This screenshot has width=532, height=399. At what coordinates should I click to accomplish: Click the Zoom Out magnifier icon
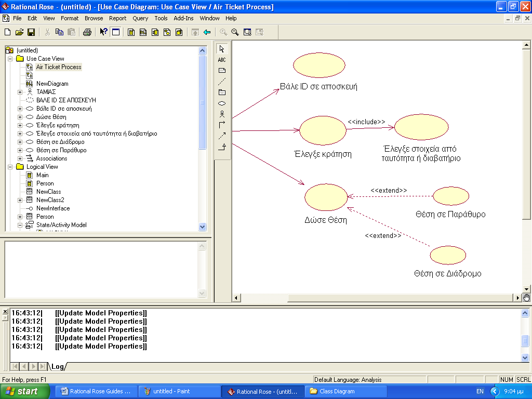235,32
